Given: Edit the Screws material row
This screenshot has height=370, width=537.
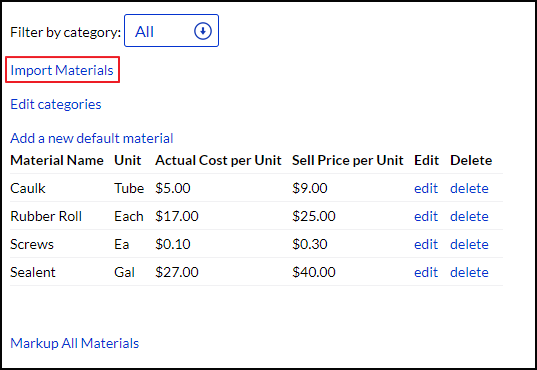Looking at the screenshot, I should coord(426,244).
